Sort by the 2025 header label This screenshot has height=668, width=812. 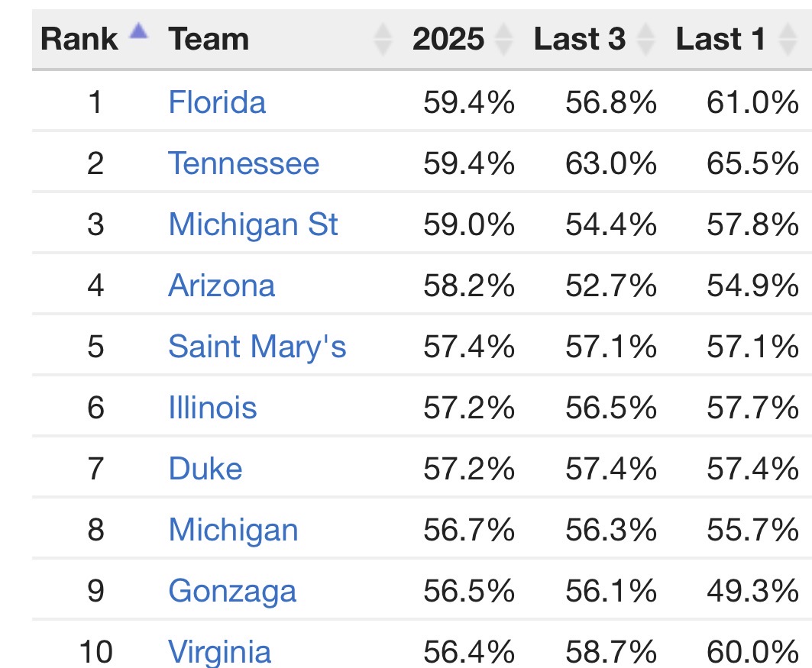coord(448,40)
